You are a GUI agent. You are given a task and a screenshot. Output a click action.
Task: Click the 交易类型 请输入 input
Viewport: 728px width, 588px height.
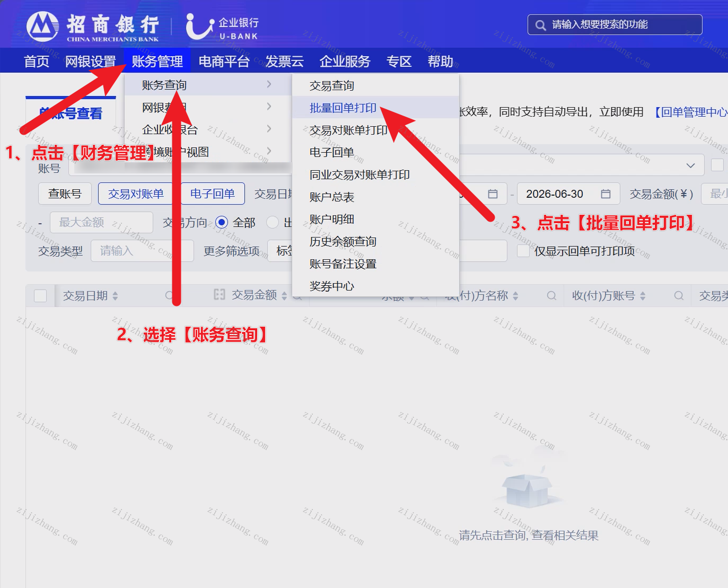(x=142, y=251)
